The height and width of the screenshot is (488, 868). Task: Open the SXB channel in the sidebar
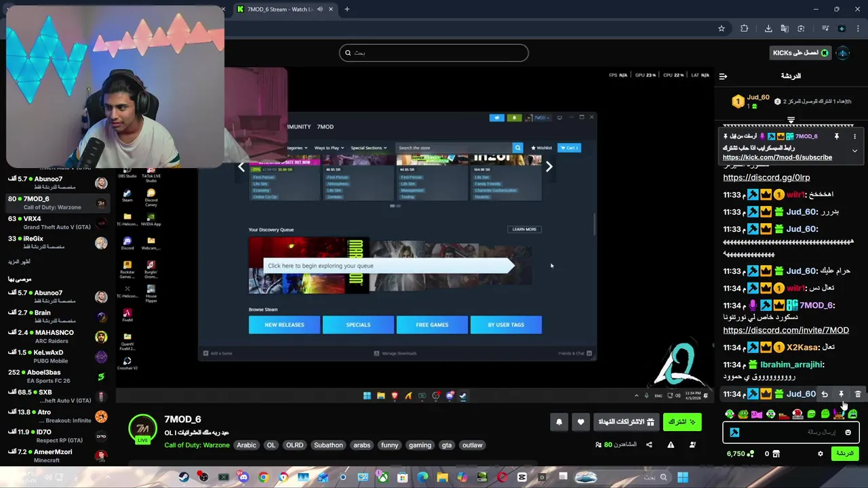coord(58,396)
